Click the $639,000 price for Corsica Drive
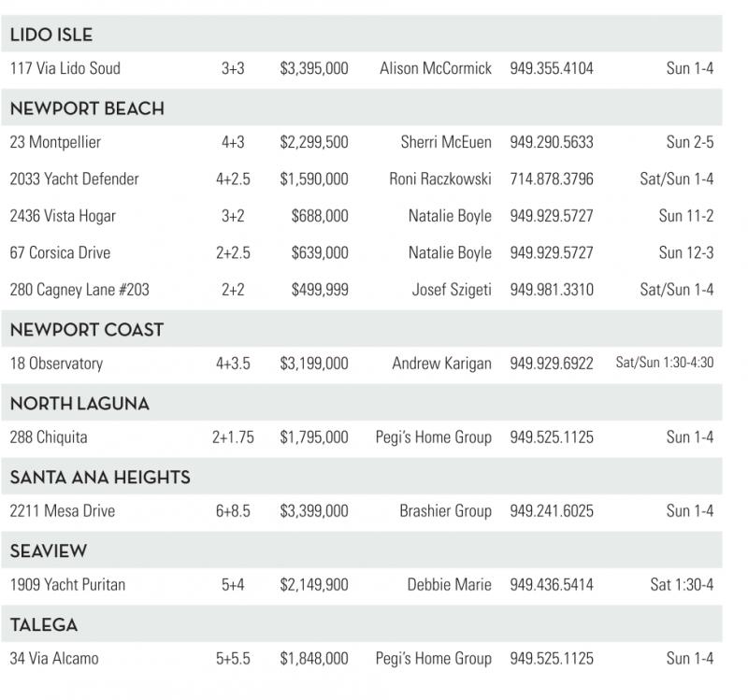This screenshot has height=700, width=748. (x=319, y=252)
